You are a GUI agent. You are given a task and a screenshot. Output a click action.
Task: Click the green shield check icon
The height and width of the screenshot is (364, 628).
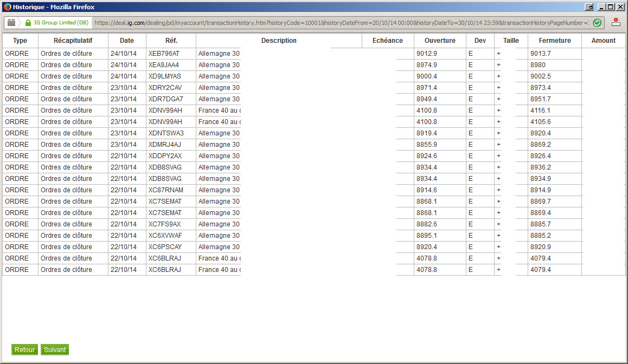[597, 23]
